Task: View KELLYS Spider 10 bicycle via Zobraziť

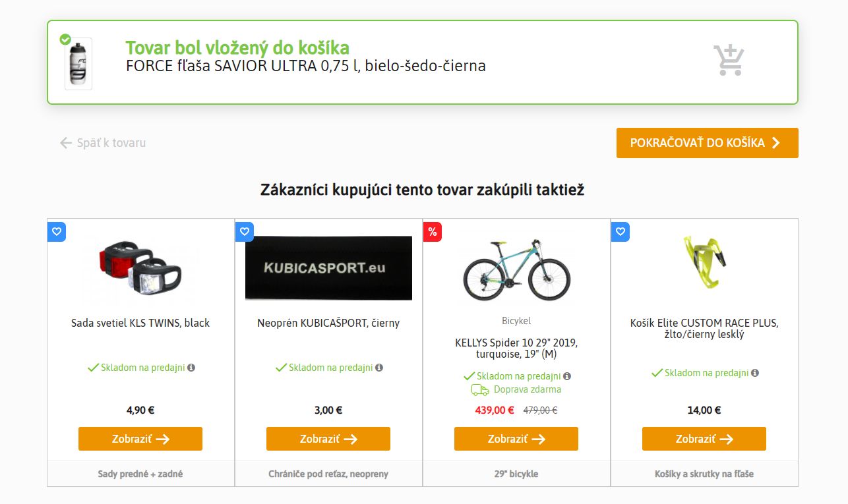Action: click(516, 439)
